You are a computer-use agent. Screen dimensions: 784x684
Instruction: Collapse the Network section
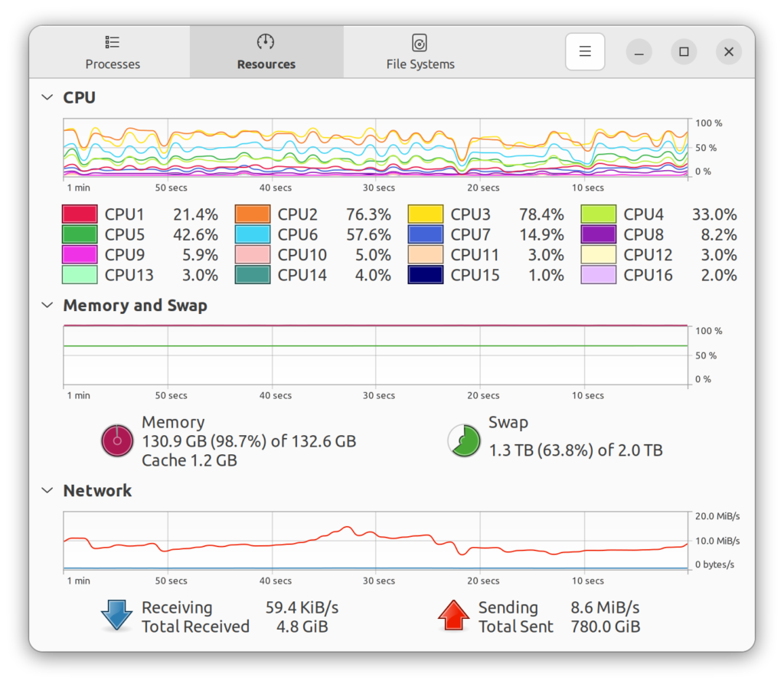(x=48, y=491)
